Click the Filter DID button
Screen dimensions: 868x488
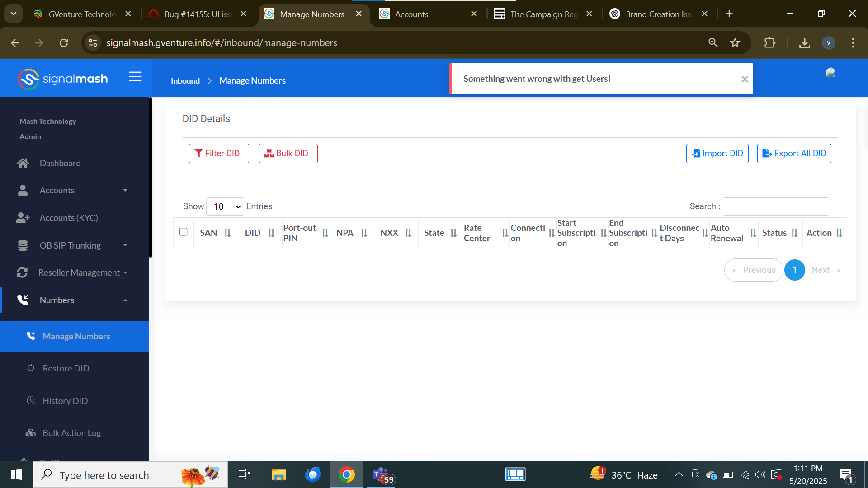(219, 153)
